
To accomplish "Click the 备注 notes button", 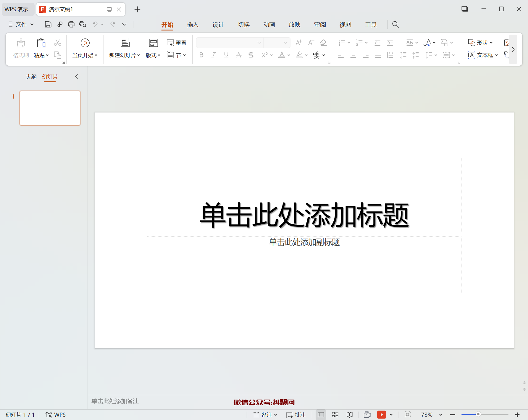I will click(x=265, y=415).
